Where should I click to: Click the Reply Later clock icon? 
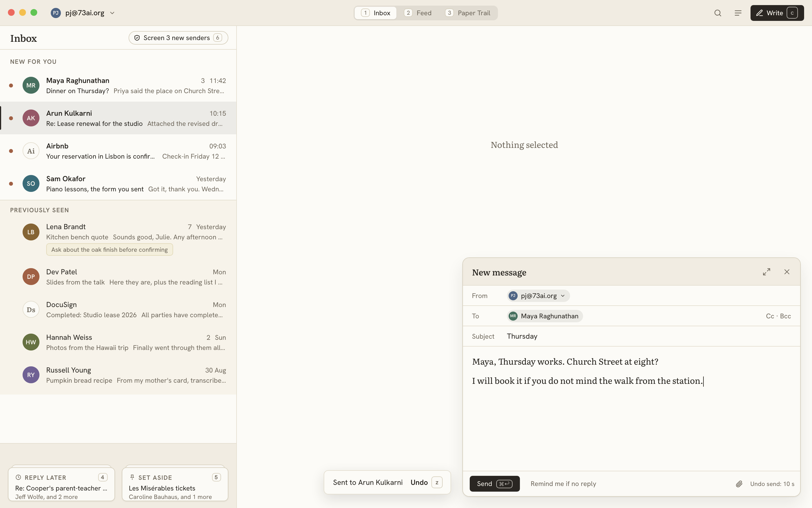pyautogui.click(x=18, y=477)
